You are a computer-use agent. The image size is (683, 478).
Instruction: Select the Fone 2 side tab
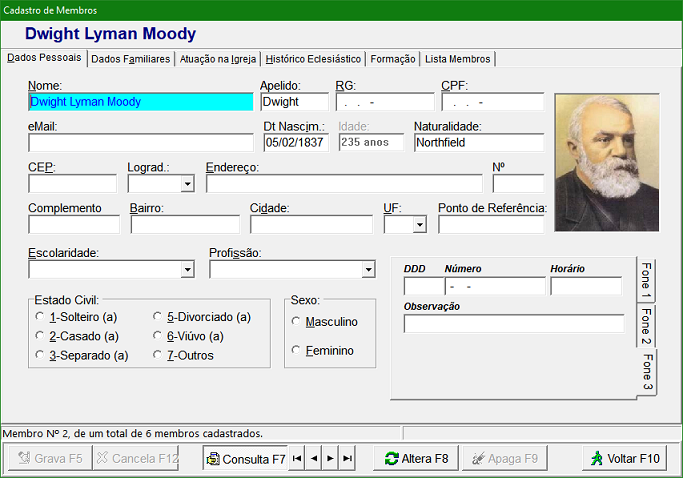pos(646,325)
